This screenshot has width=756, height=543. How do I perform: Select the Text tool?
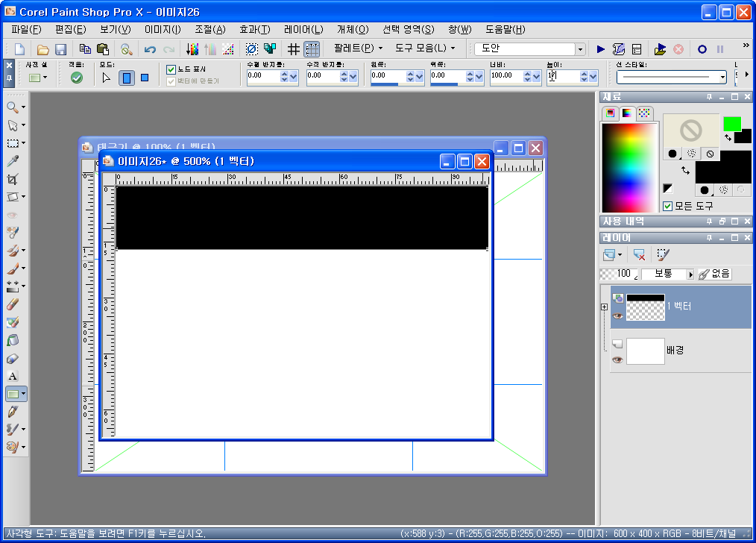[13, 376]
